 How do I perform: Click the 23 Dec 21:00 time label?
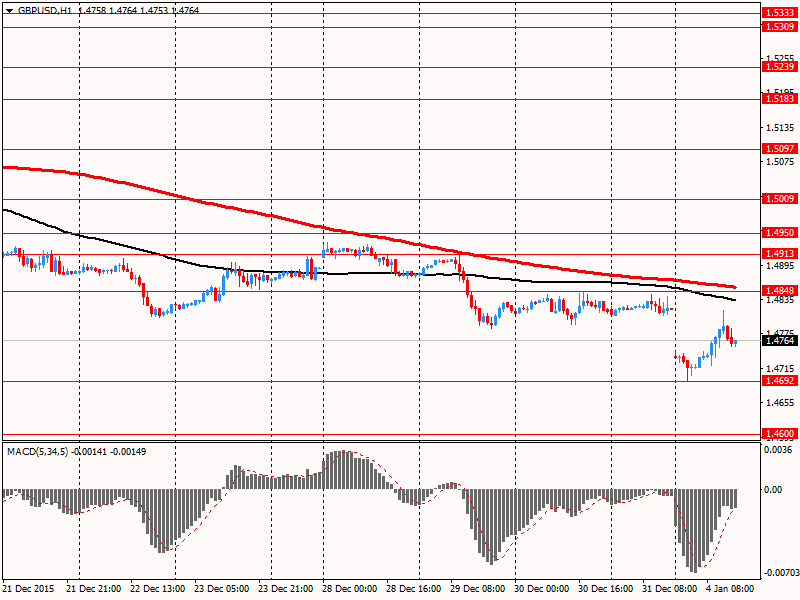[x=286, y=588]
